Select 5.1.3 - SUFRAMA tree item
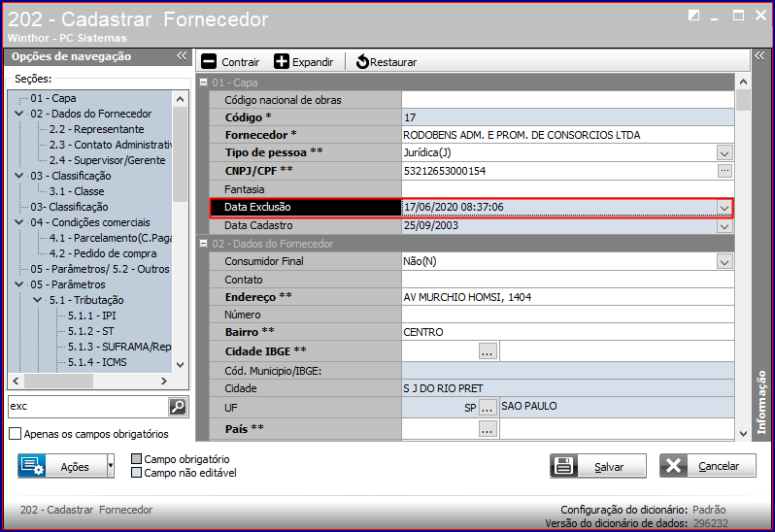The height and width of the screenshot is (532, 775). click(119, 347)
